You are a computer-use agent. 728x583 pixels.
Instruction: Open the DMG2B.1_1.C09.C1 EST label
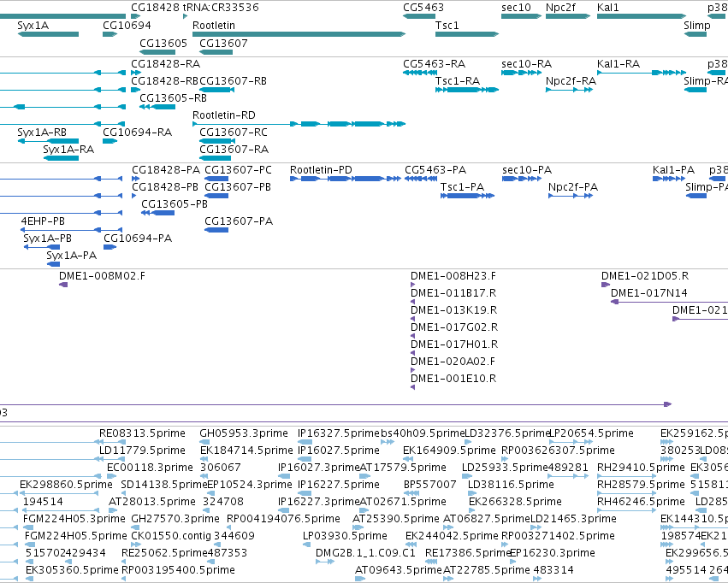[365, 554]
